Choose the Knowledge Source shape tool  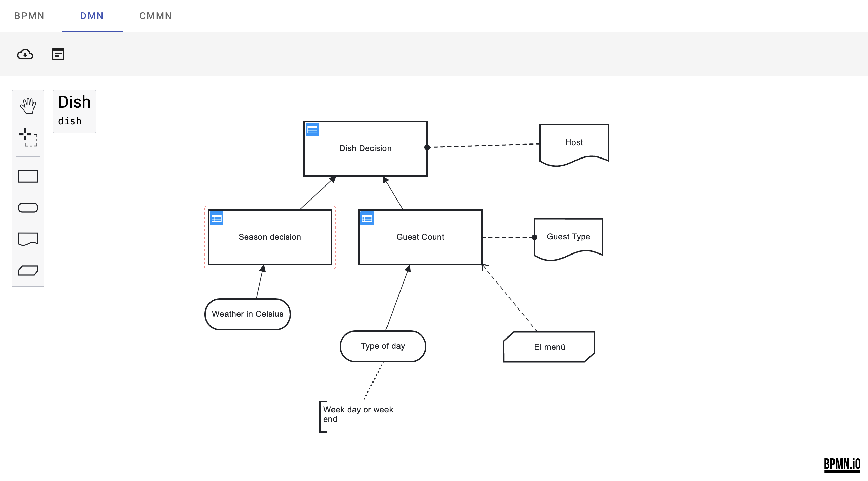28,239
